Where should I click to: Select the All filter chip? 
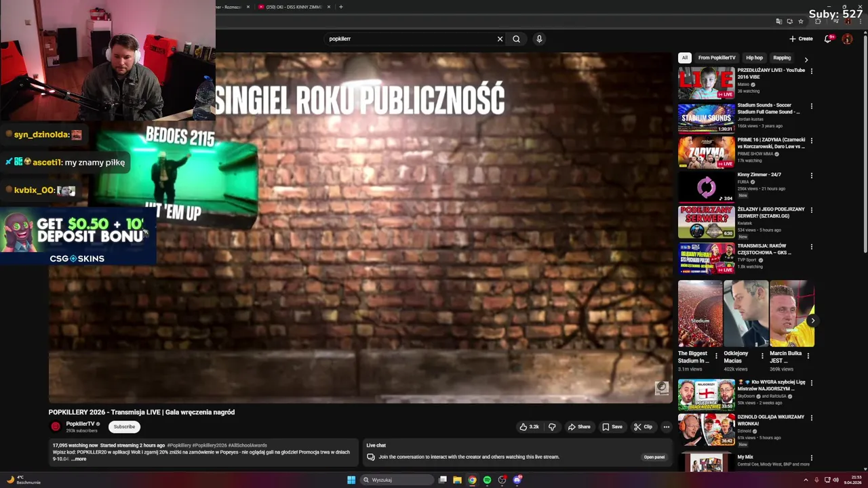[685, 58]
